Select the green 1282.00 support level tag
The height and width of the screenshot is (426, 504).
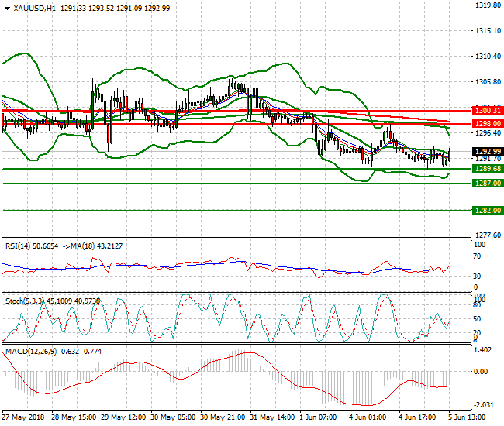click(x=484, y=210)
